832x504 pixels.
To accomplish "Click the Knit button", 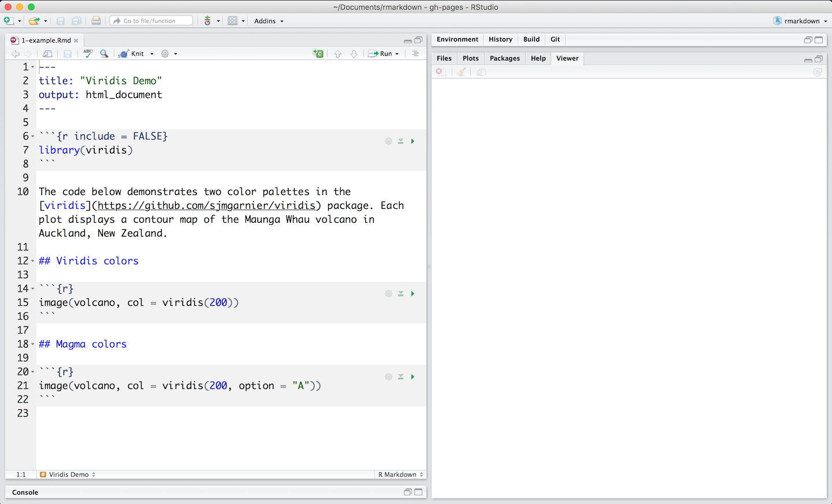I will [132, 53].
